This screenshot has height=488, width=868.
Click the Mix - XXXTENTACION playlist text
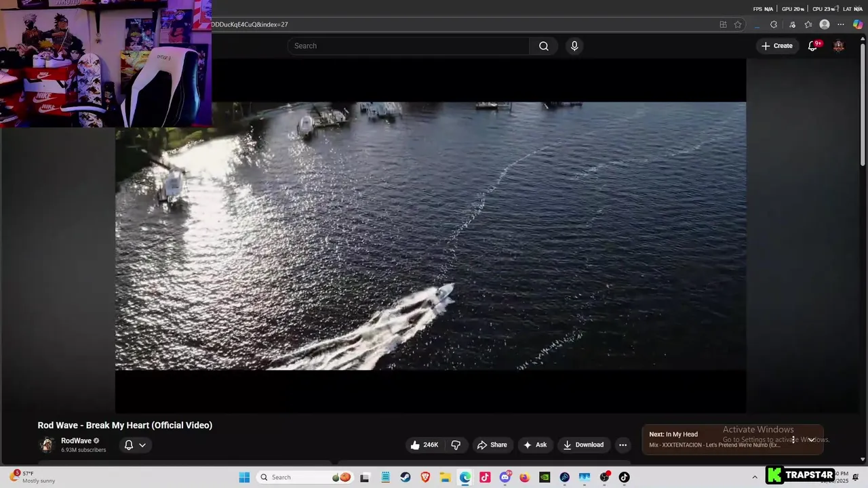(714, 445)
